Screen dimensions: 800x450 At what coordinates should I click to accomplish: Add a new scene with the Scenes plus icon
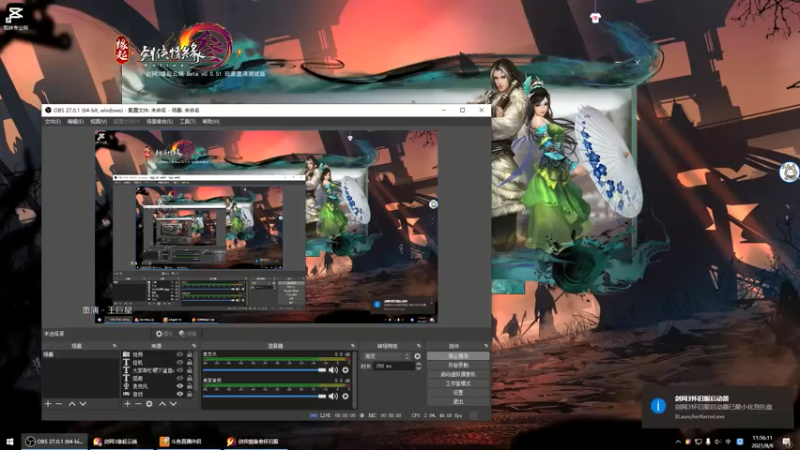tap(48, 404)
